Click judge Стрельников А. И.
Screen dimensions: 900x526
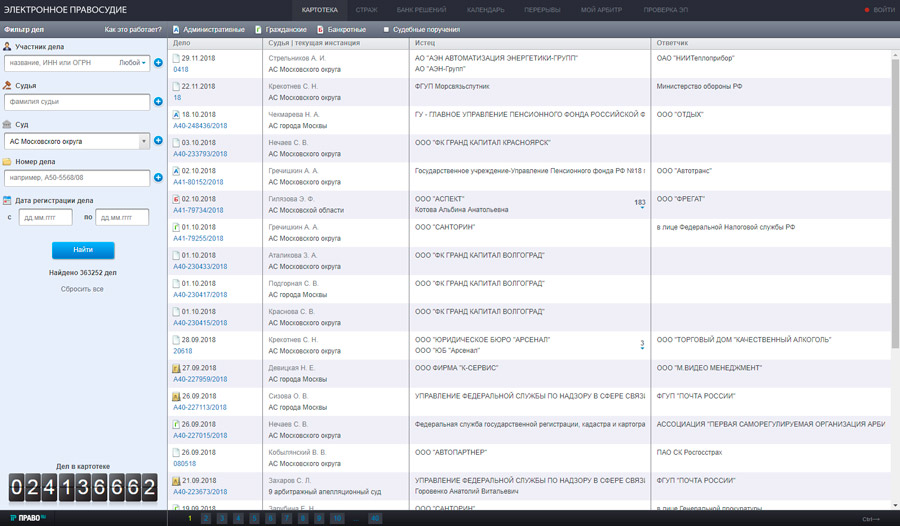297,58
